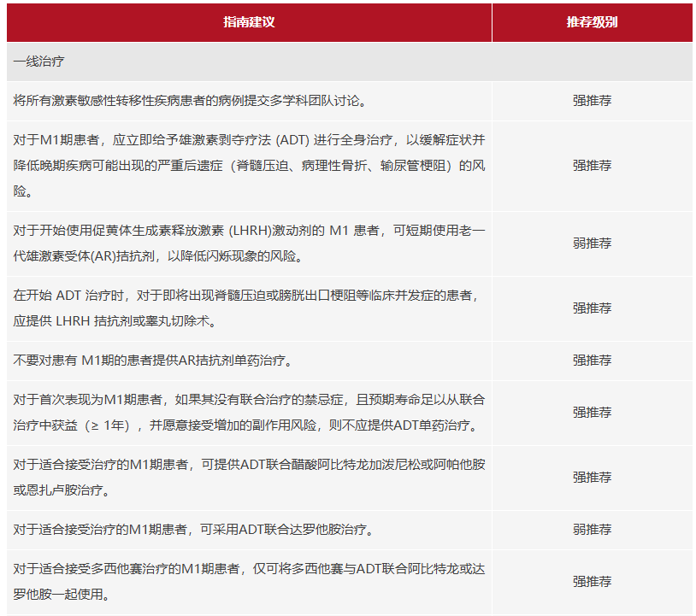Click 强推荐 in the 醋酸阿比特龙 row
Image resolution: width=696 pixels, height=616 pixels.
click(x=592, y=478)
